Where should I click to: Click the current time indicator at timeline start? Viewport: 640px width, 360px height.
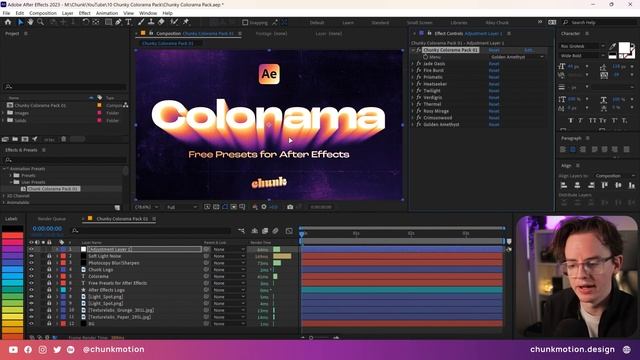(x=302, y=234)
